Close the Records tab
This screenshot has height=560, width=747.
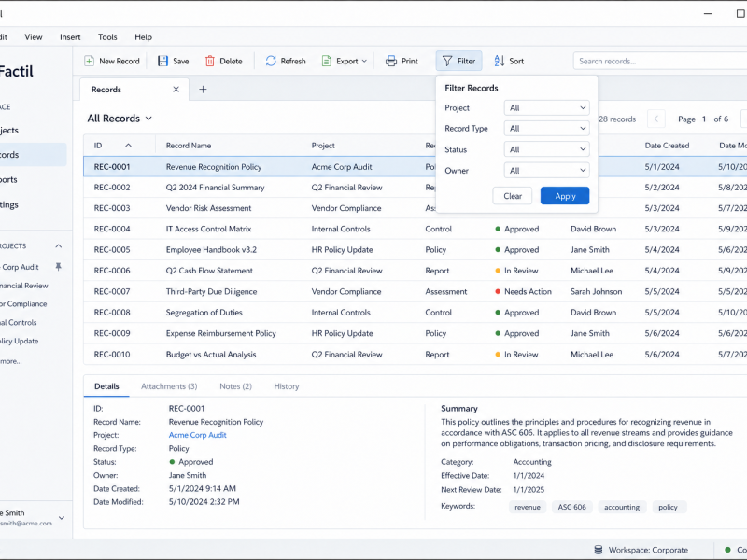click(176, 90)
